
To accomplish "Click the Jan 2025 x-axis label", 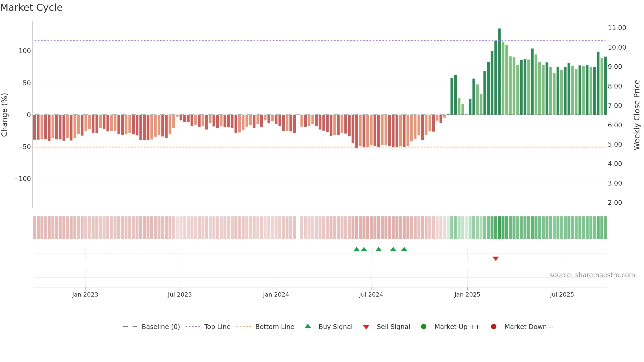I will [467, 295].
